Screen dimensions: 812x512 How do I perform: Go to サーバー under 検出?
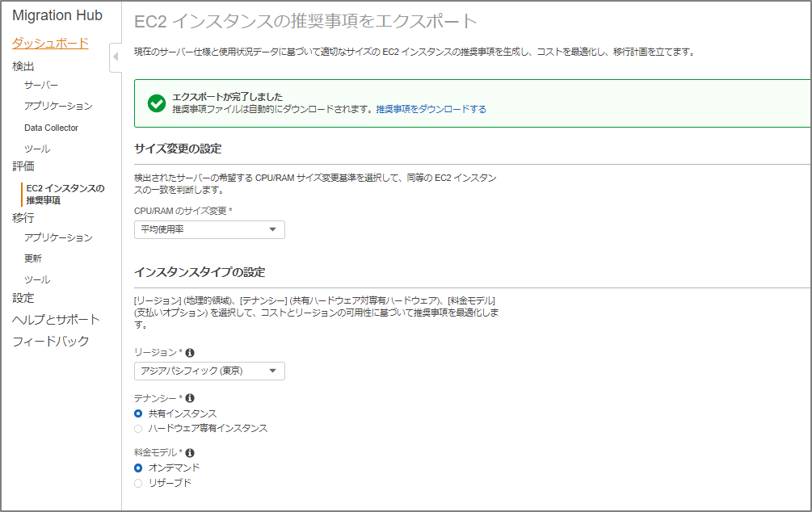(41, 85)
